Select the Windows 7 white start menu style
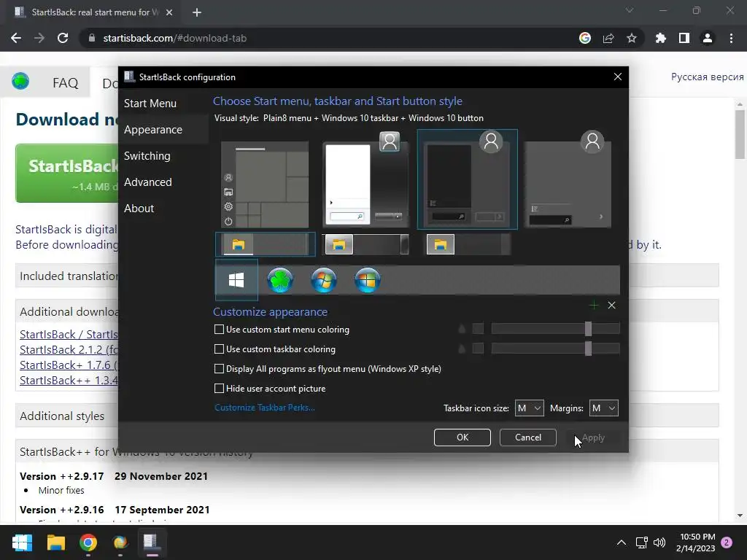Screen dimensions: 747x560 click(x=365, y=179)
